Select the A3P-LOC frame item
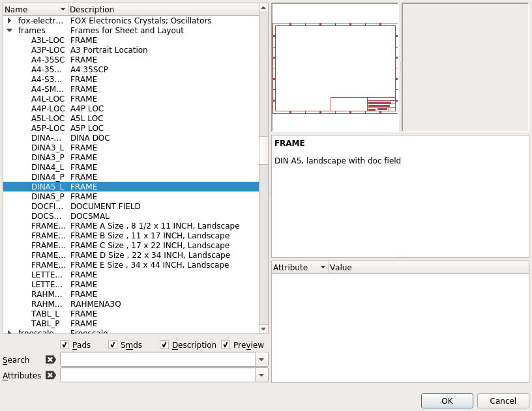This screenshot has height=411, width=532. pos(48,50)
